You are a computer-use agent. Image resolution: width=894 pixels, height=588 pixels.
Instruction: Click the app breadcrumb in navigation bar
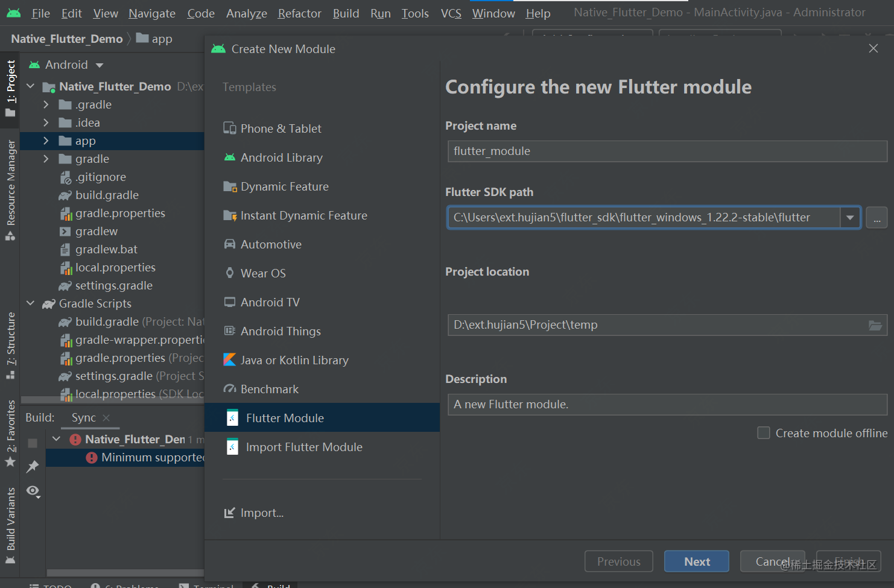tap(155, 39)
